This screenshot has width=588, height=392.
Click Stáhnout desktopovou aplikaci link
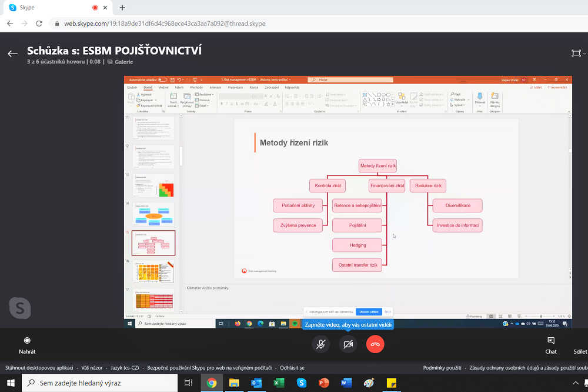point(39,368)
